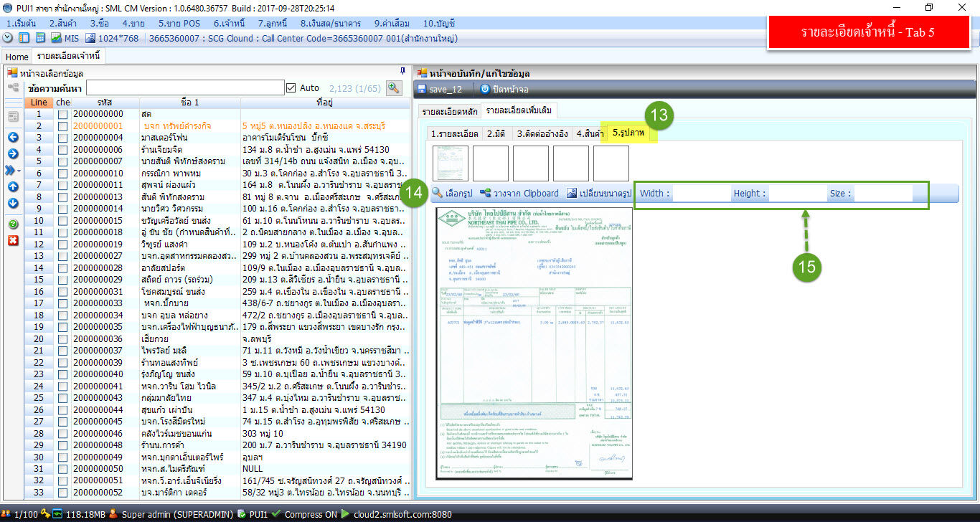Switch to the รายละเอียดหลัก tab
Screen dimensions: 980x522
tap(450, 110)
